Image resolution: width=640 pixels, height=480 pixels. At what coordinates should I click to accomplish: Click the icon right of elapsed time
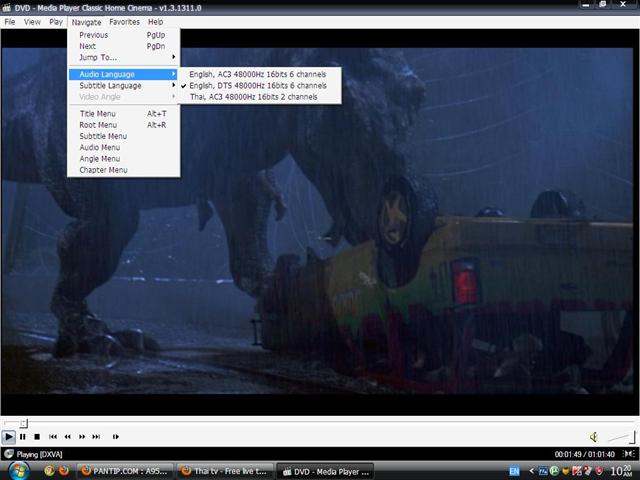[x=629, y=454]
